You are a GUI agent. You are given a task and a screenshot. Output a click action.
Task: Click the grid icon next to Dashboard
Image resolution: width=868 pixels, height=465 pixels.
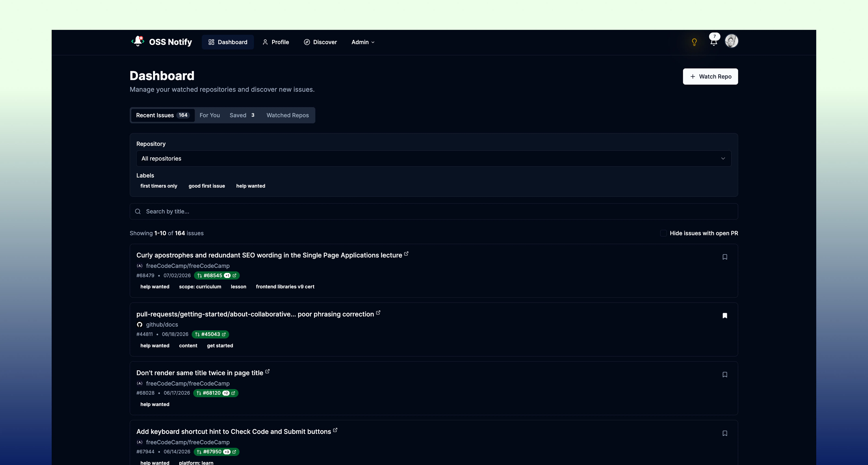pos(211,42)
